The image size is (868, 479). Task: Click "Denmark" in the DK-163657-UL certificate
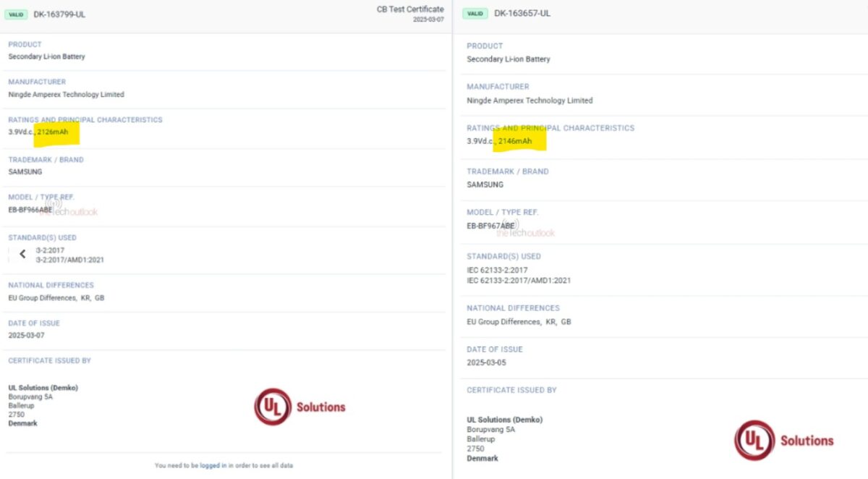[x=482, y=458]
